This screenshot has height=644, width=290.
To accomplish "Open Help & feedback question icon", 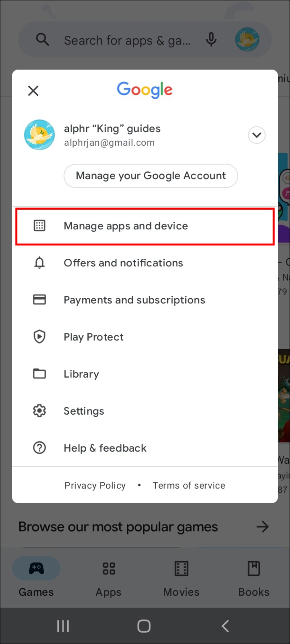I will 40,448.
